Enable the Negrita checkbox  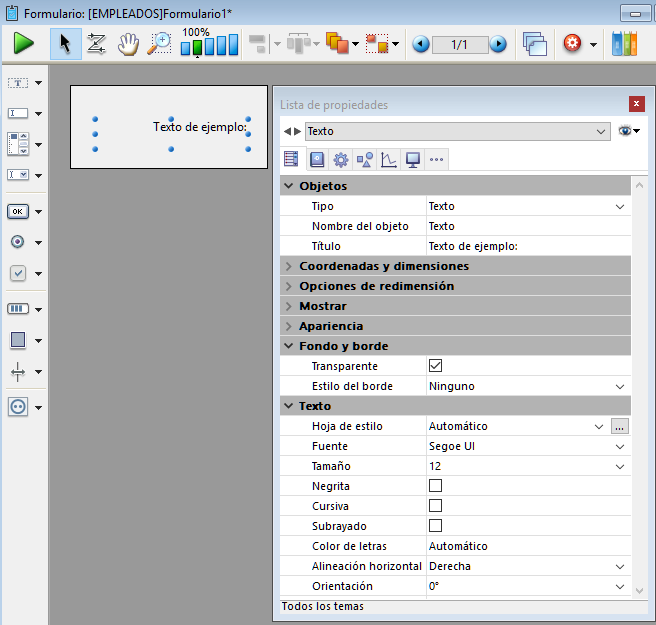coord(435,486)
